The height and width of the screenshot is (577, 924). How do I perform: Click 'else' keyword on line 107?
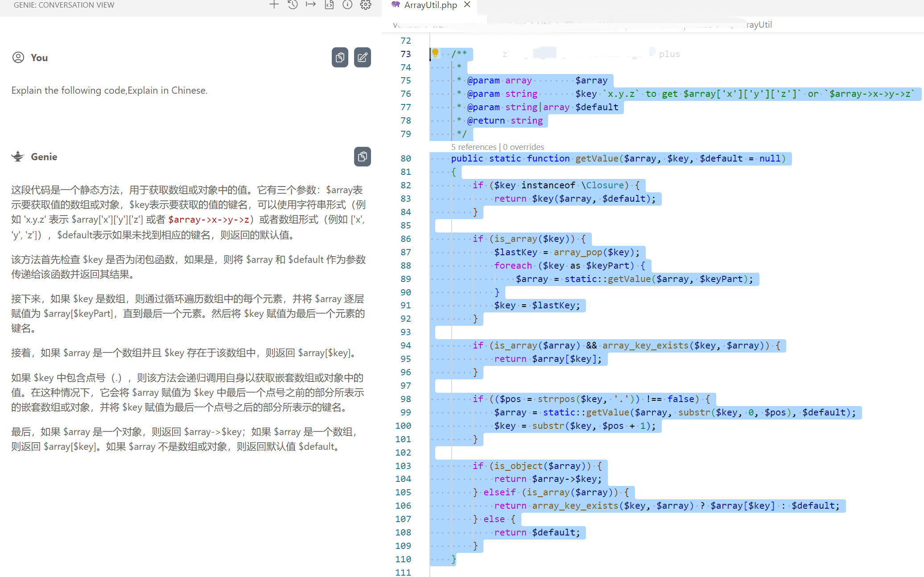pyautogui.click(x=494, y=519)
